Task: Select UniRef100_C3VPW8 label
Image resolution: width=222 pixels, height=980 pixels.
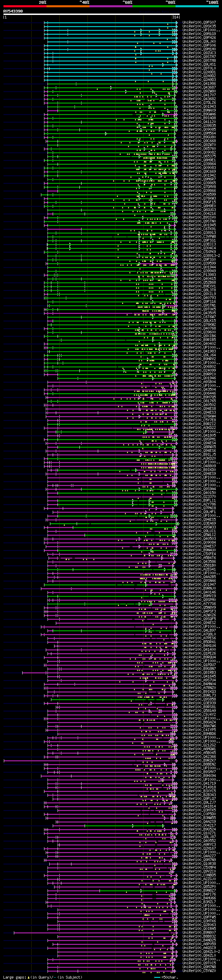Action: pyautogui.click(x=199, y=236)
